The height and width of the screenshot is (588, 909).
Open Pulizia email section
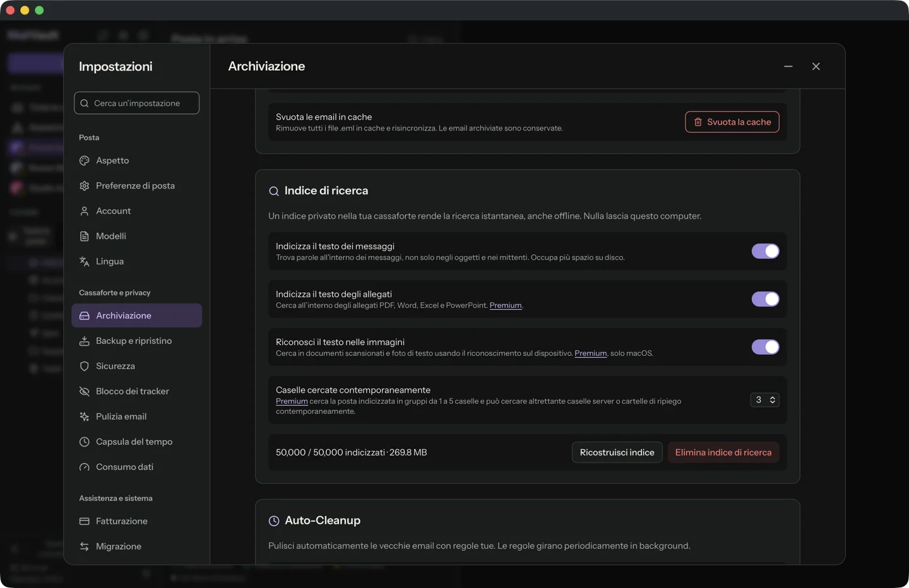(137, 417)
